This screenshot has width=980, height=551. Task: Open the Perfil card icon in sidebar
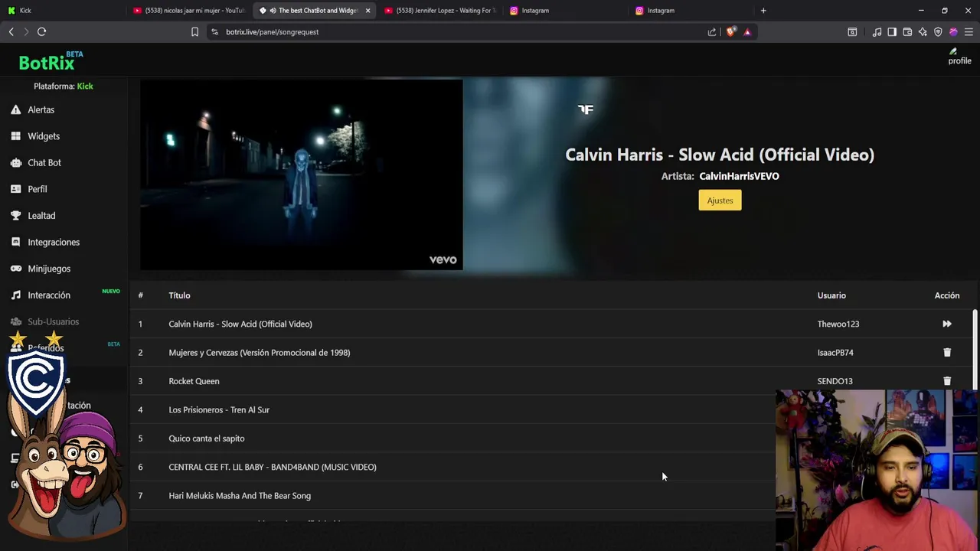(x=15, y=189)
